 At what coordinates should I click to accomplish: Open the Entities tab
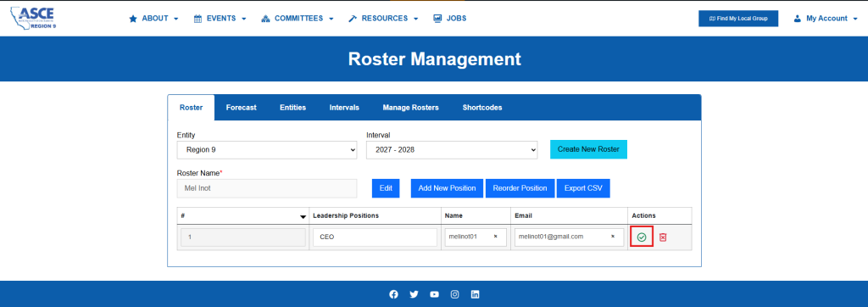[x=292, y=108]
